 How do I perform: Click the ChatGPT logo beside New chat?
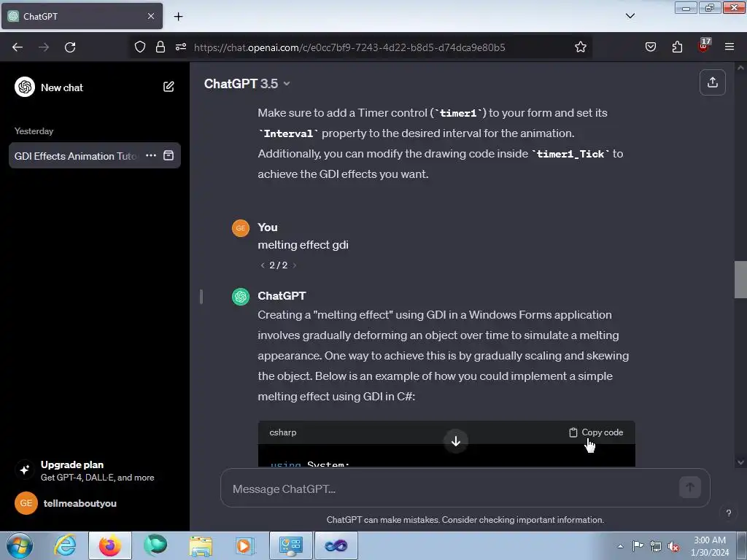(25, 87)
